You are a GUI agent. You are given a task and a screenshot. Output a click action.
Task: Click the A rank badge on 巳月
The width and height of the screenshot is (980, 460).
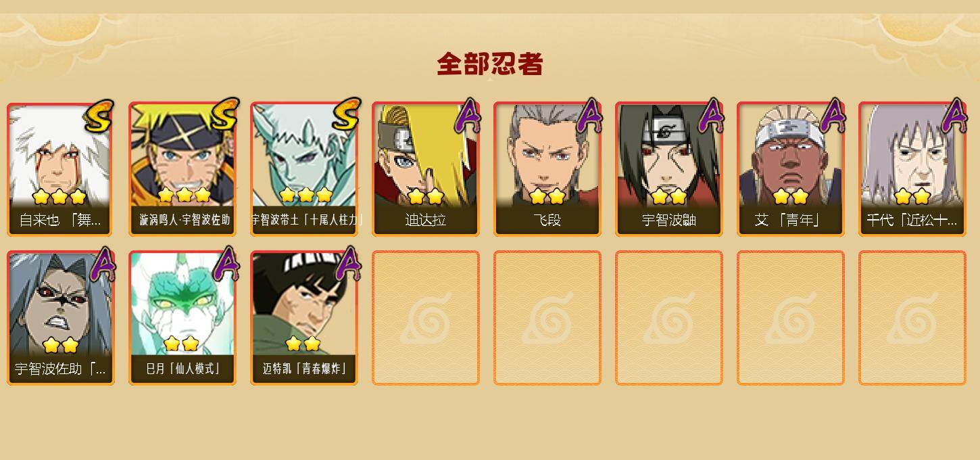226,264
